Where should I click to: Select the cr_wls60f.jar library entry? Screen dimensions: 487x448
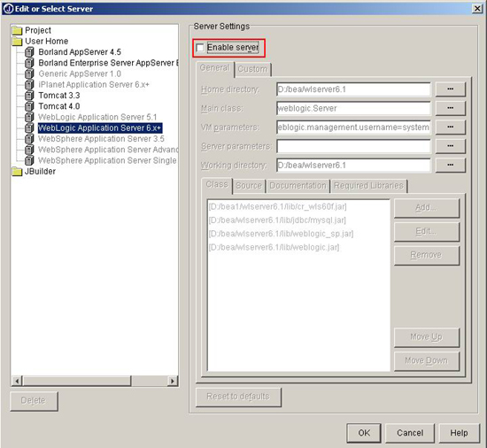click(278, 207)
